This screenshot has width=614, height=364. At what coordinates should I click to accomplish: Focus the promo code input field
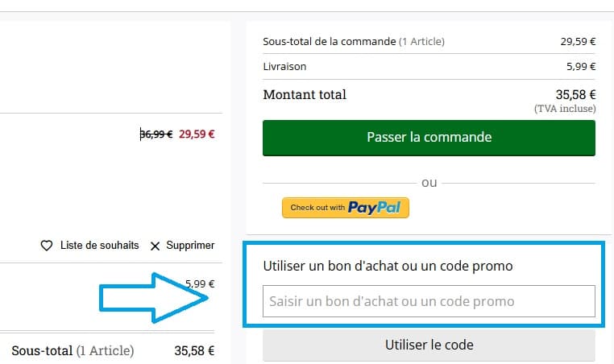coord(429,301)
